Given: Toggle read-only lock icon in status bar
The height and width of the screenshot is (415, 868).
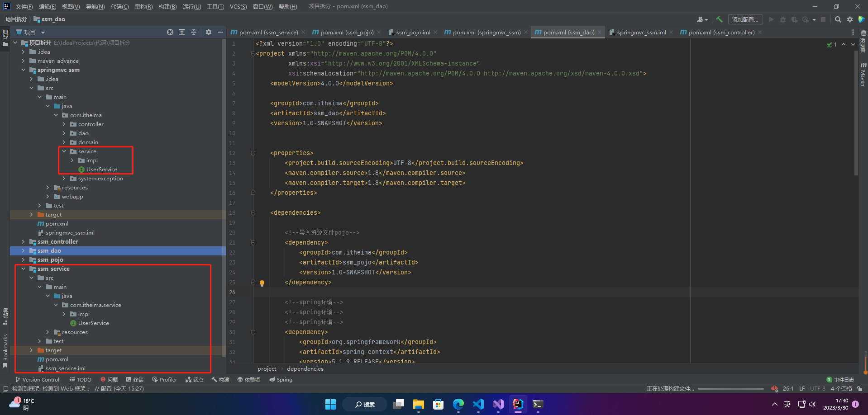Looking at the screenshot, I should click(859, 389).
